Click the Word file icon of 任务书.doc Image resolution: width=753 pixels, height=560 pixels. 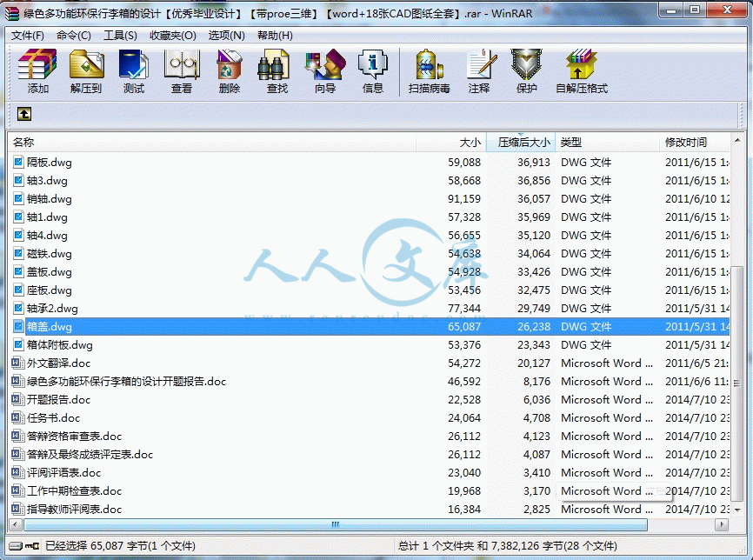coord(17,417)
